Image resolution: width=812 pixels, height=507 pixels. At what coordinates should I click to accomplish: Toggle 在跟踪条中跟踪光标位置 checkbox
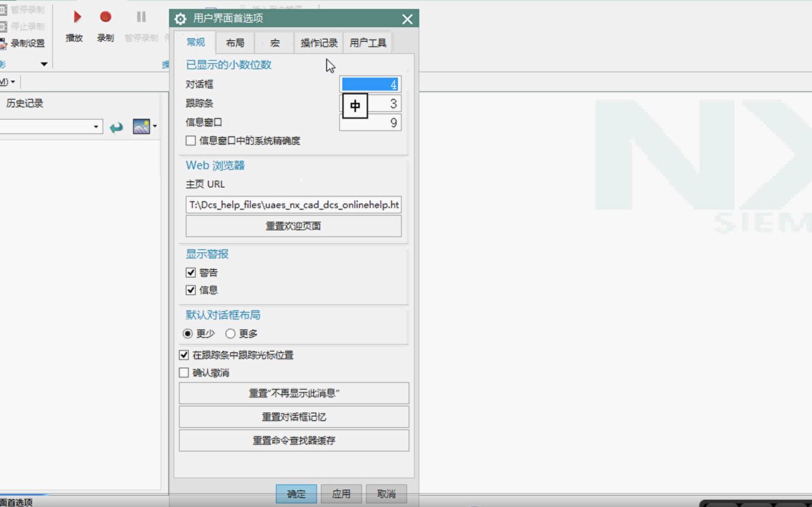tap(184, 355)
